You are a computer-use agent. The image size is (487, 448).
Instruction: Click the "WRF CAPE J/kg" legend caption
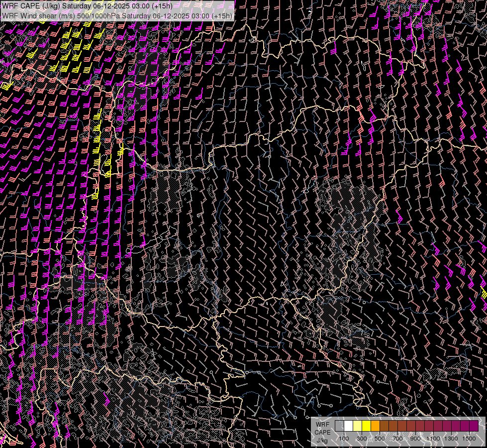click(x=322, y=432)
